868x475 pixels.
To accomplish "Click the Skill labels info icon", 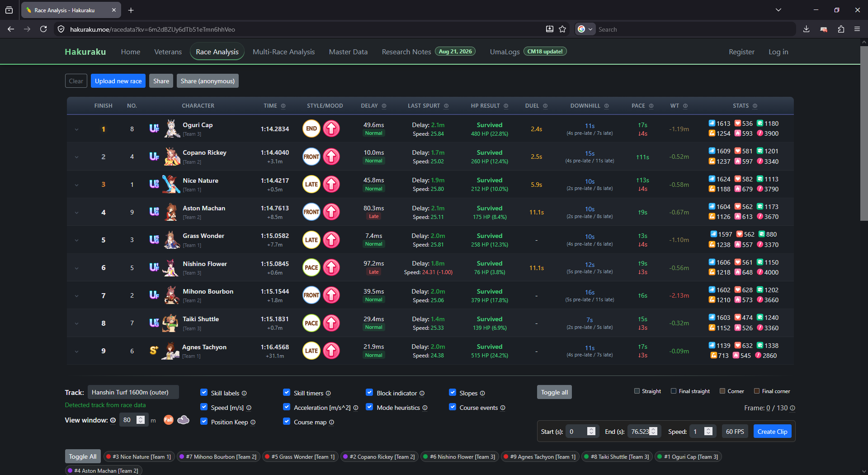I will click(244, 394).
